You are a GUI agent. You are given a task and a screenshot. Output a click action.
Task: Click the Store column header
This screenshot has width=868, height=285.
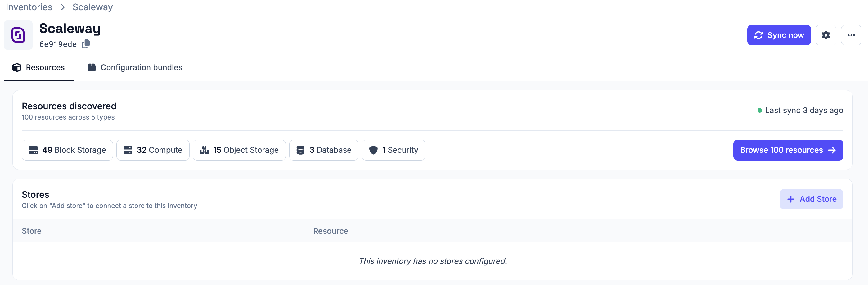32,231
